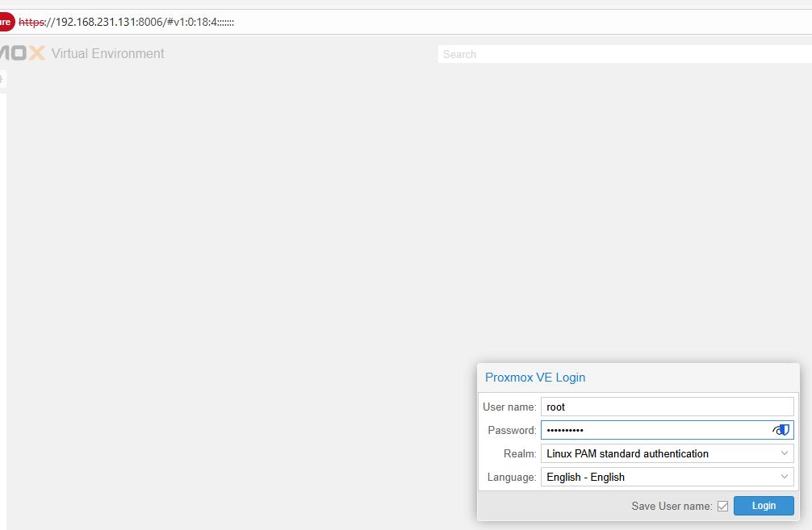The width and height of the screenshot is (812, 530).
Task: Open the Language dropdown arrow
Action: [784, 477]
